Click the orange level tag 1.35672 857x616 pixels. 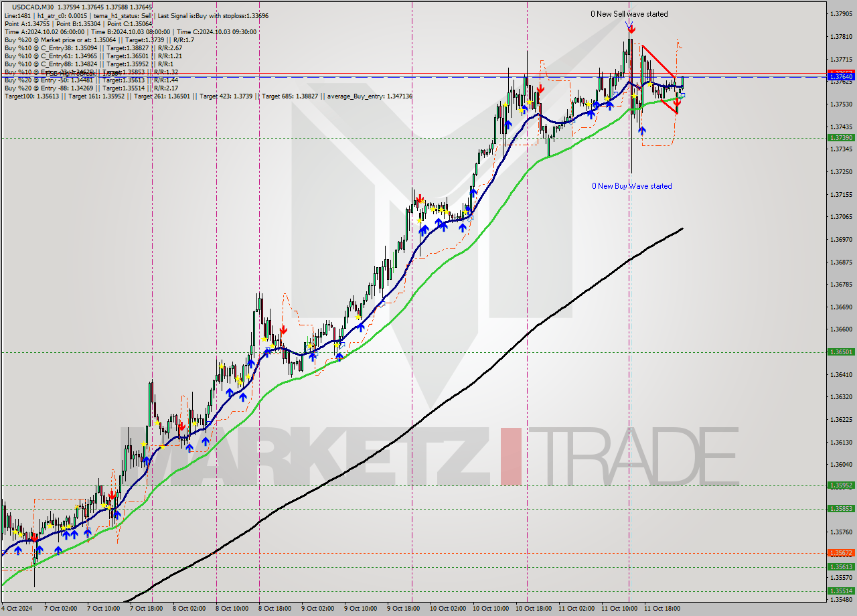[x=841, y=552]
